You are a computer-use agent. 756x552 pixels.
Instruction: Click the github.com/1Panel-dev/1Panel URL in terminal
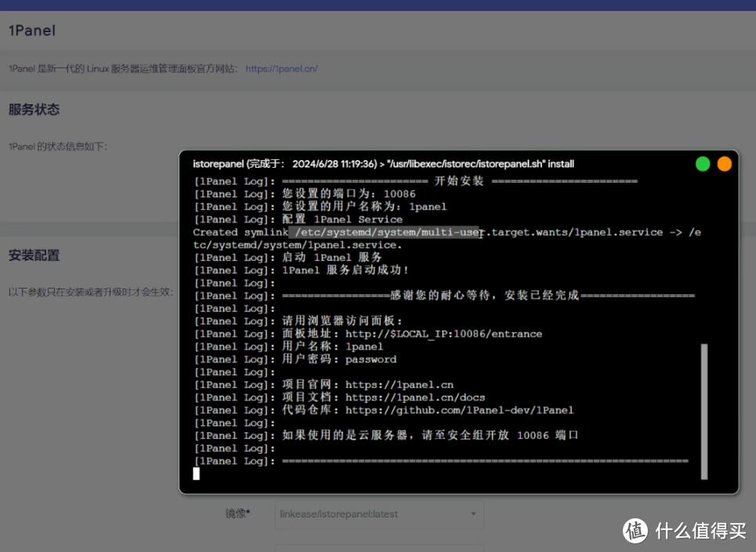(459, 410)
